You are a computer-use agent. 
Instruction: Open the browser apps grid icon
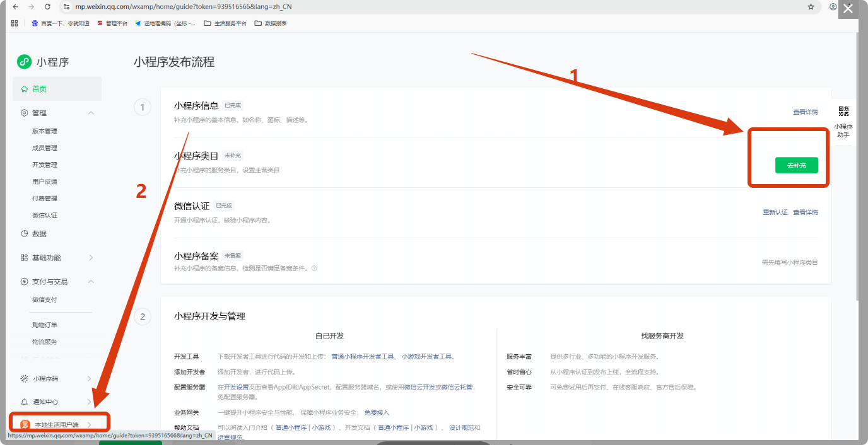[15, 23]
